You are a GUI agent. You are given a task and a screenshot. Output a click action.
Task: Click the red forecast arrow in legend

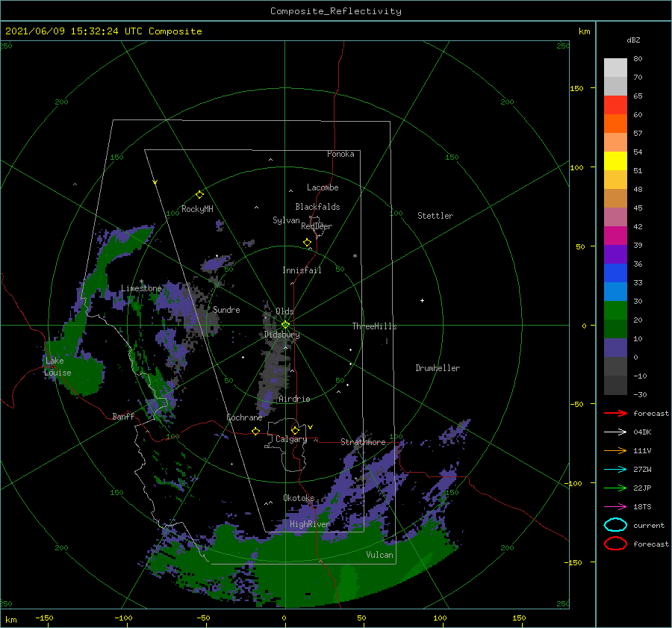click(x=615, y=413)
